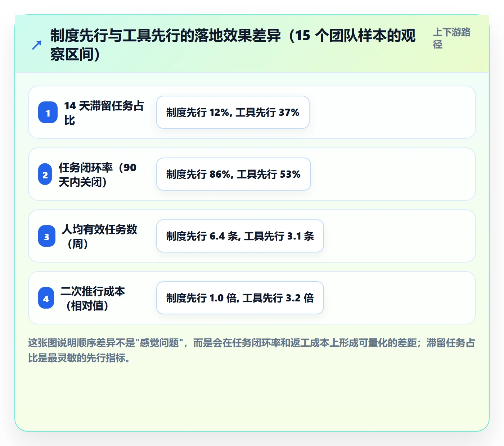Select the 制度先行 12%, 工具先行 37% value box
The height and width of the screenshot is (446, 504).
[233, 112]
